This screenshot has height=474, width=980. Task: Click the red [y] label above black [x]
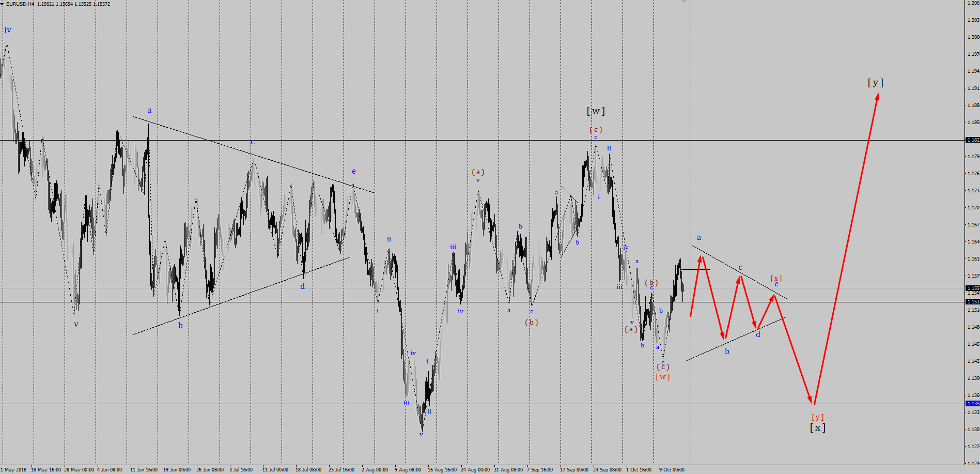pyautogui.click(x=817, y=417)
